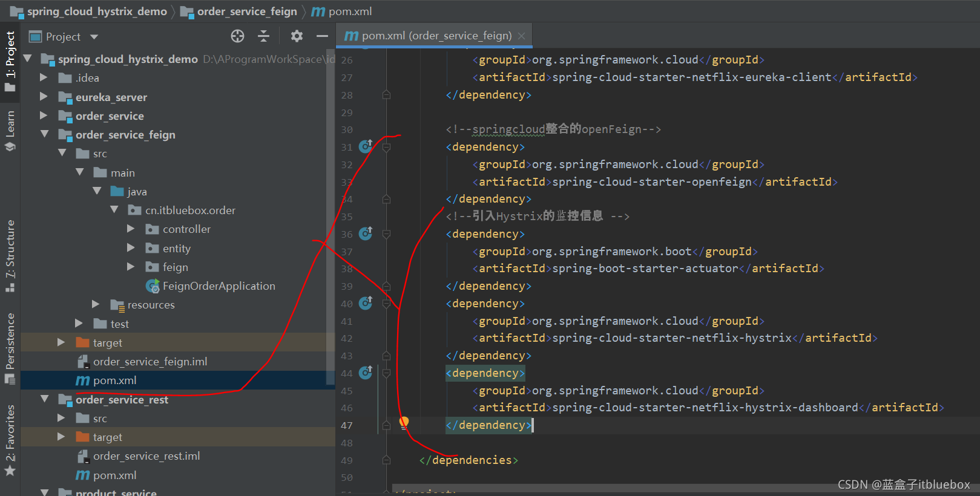Collapse the main folder
Viewport: 980px width, 496px height.
[79, 172]
